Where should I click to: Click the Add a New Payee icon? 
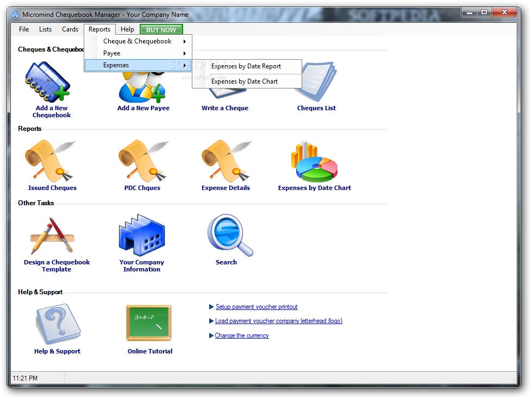[142, 87]
